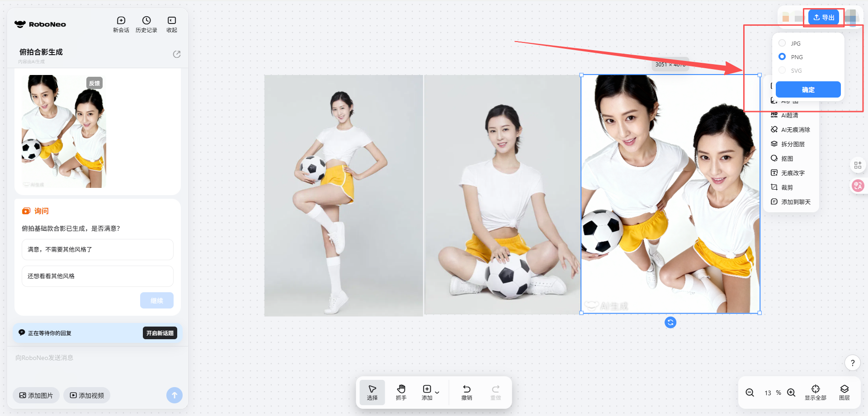Zoom in on the canvas
This screenshot has width=868, height=416.
(x=791, y=393)
